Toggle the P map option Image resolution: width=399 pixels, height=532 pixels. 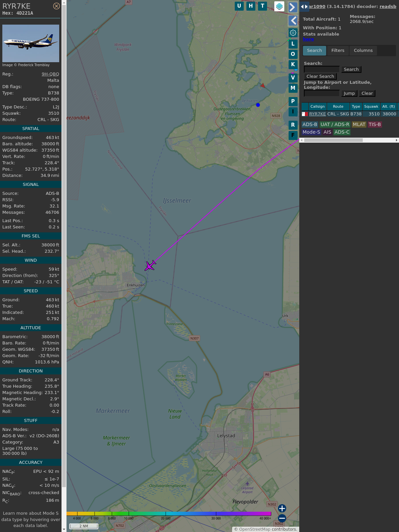pyautogui.click(x=293, y=101)
